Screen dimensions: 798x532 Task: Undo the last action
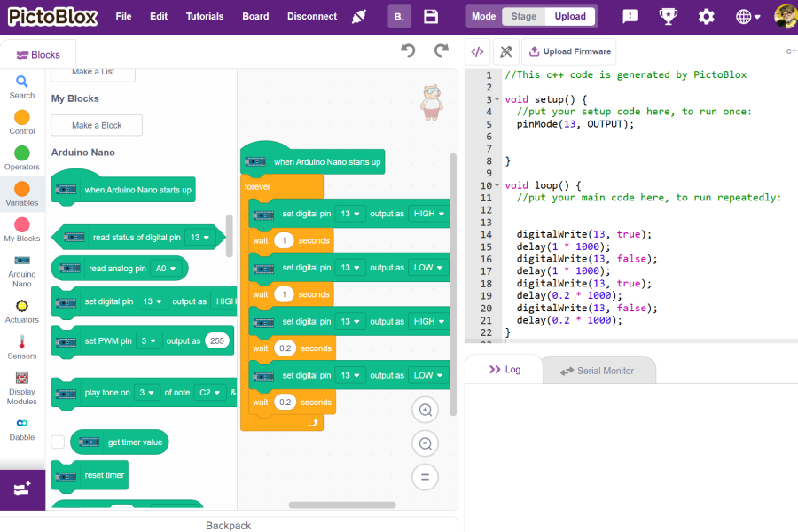[407, 51]
